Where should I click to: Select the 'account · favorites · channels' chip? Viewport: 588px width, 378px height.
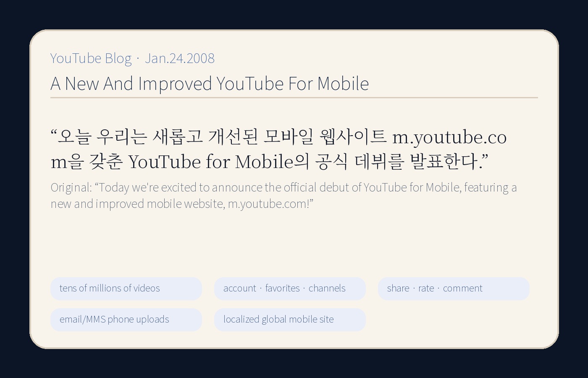tap(290, 289)
